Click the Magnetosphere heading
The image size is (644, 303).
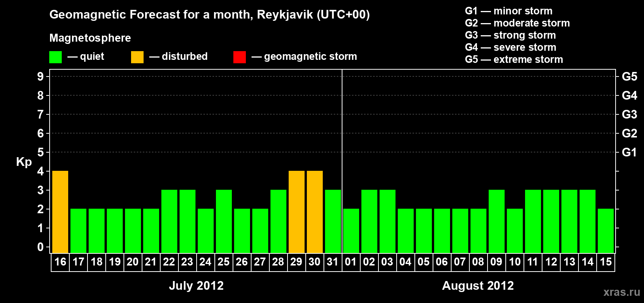click(x=90, y=38)
